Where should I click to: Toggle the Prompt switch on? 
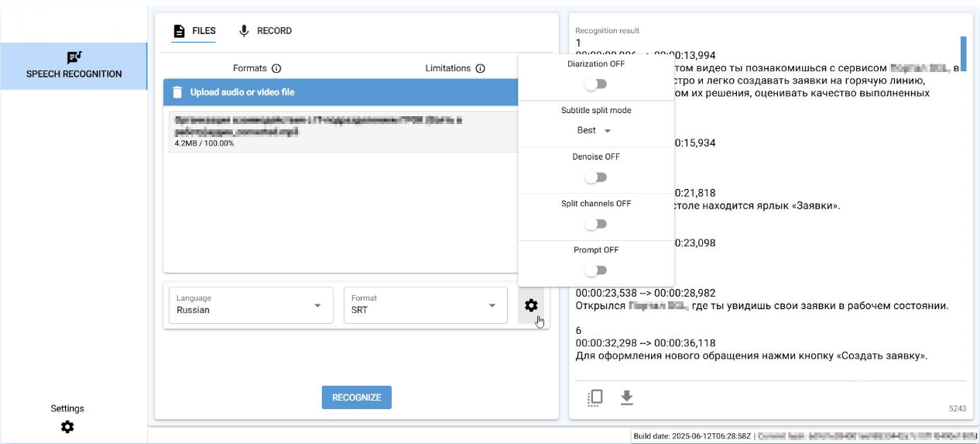595,270
